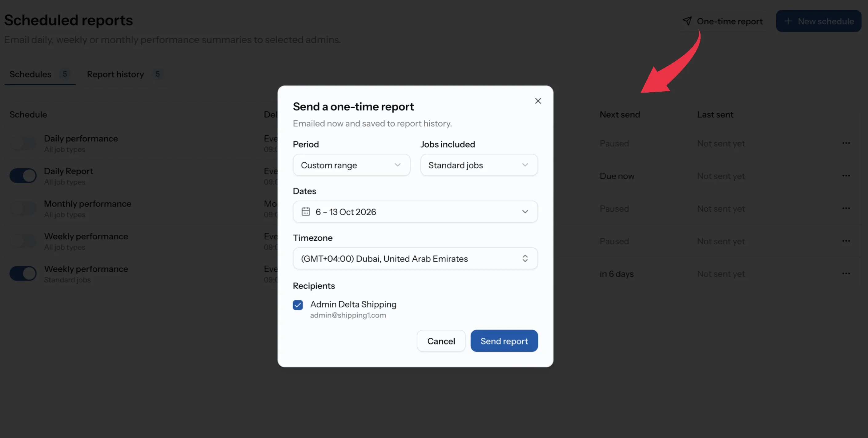Image resolution: width=868 pixels, height=438 pixels.
Task: Click admin@shipping1.com email text
Action: [348, 316]
